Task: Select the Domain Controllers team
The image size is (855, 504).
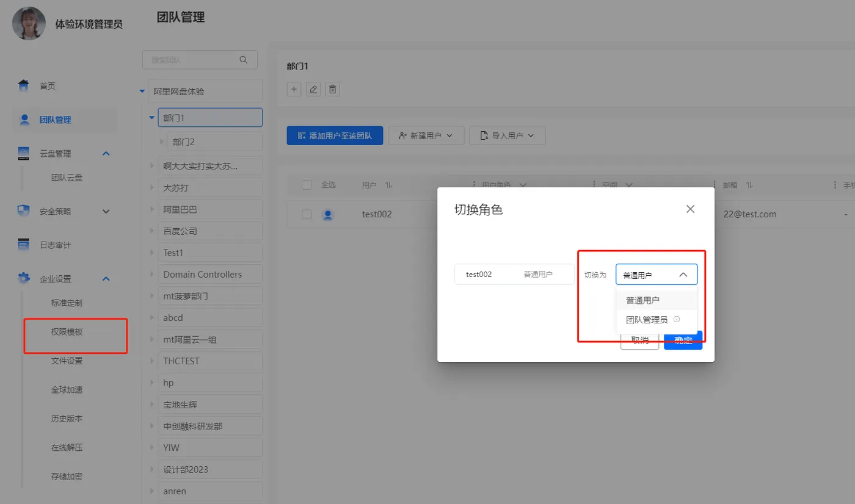Action: [x=209, y=274]
